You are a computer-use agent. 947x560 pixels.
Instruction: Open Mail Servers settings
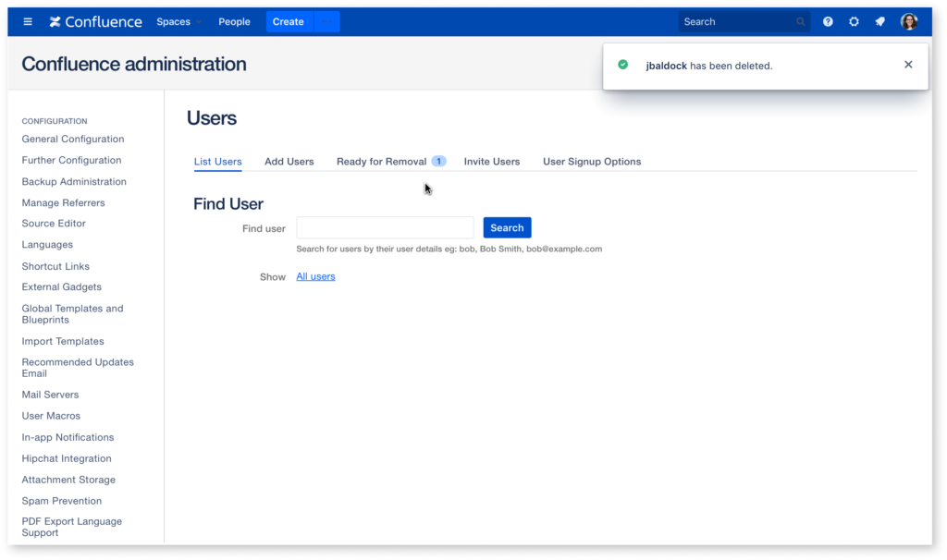[x=50, y=395]
